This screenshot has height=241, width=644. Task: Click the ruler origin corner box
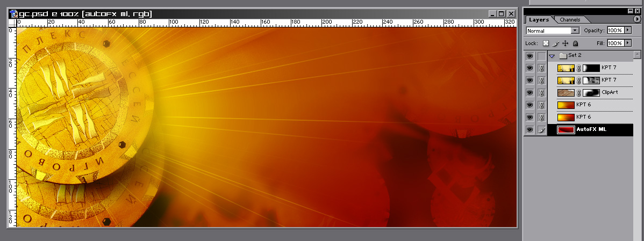tap(12, 23)
